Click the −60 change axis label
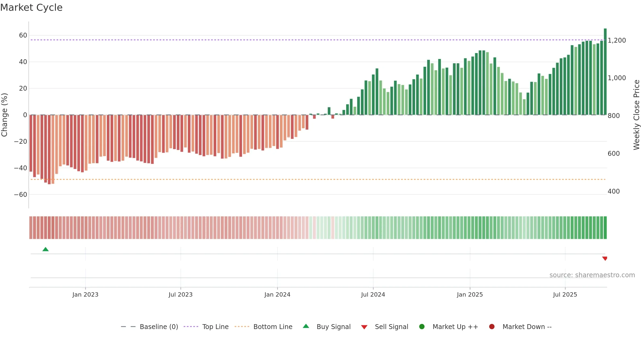 click(21, 195)
